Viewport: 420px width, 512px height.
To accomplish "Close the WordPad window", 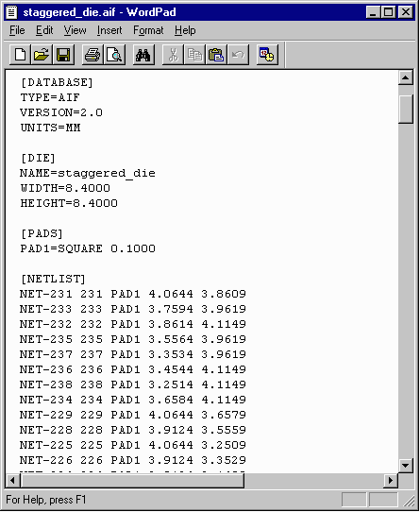I will (406, 12).
